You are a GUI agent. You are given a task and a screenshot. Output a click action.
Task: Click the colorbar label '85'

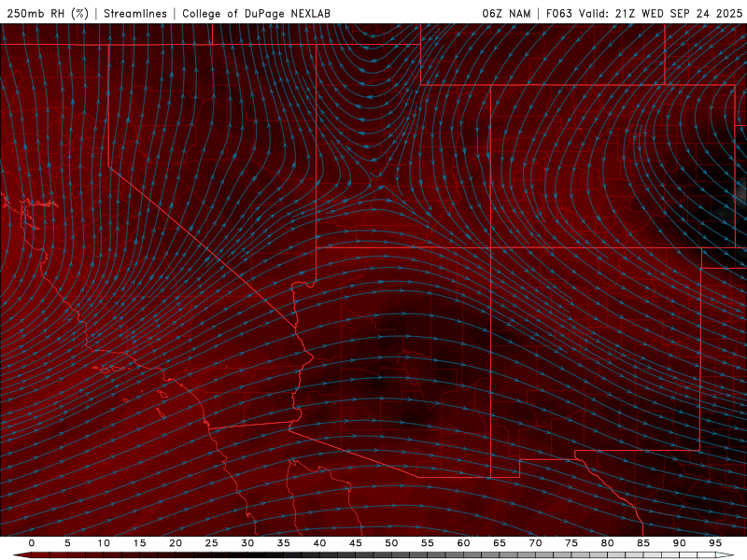click(643, 543)
